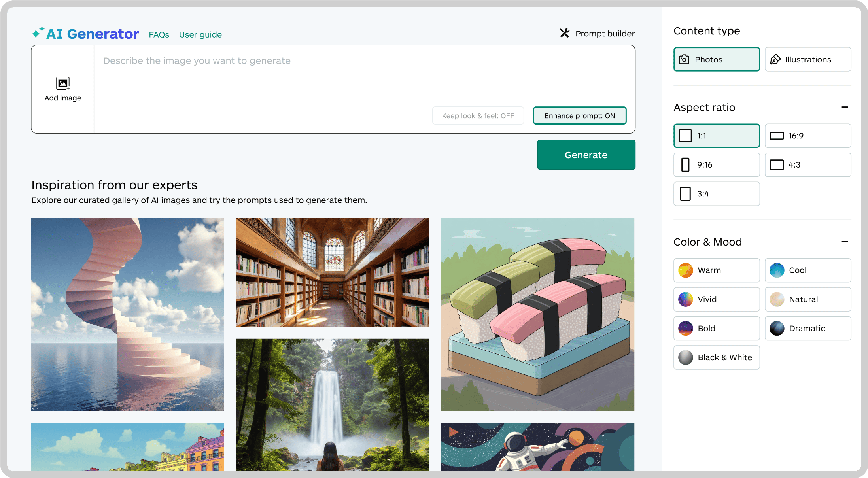Click the AI Generator sparkle logo

pos(38,33)
